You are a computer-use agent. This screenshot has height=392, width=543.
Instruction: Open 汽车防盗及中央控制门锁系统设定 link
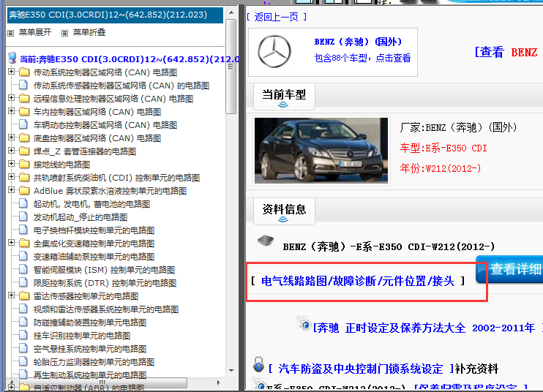361,369
